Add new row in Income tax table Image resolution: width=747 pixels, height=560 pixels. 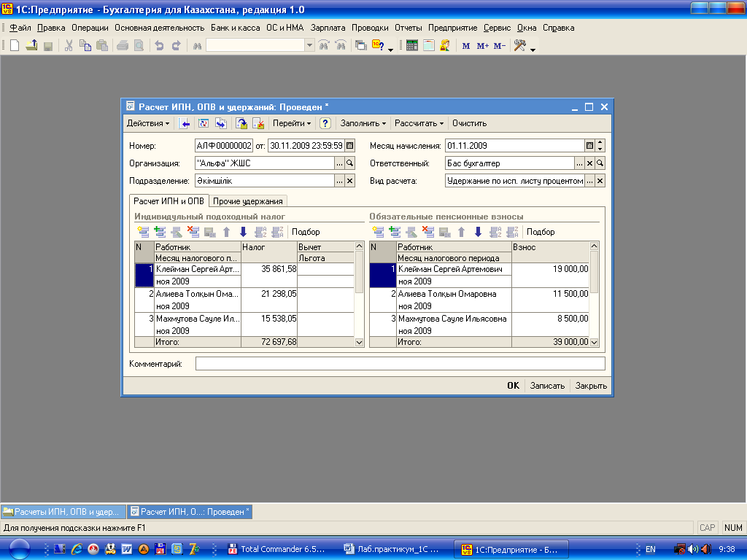click(x=143, y=232)
